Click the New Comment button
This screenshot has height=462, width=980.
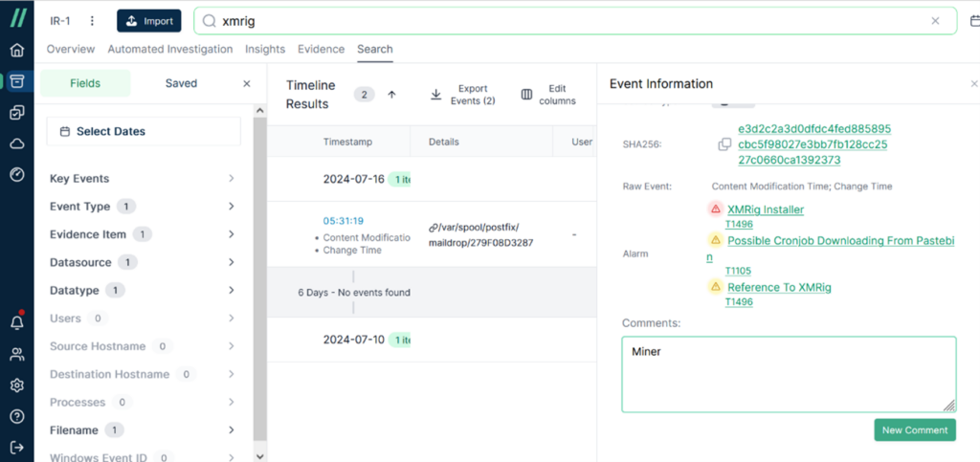click(914, 430)
